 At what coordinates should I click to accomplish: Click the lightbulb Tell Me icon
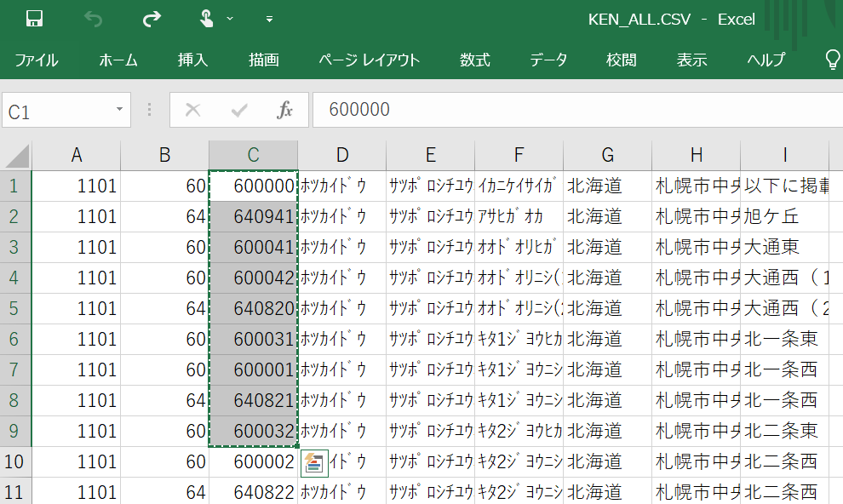pyautogui.click(x=833, y=60)
